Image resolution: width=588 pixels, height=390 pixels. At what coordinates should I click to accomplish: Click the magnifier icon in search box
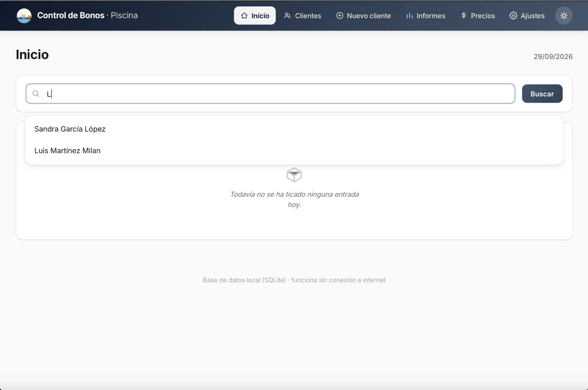coord(36,94)
